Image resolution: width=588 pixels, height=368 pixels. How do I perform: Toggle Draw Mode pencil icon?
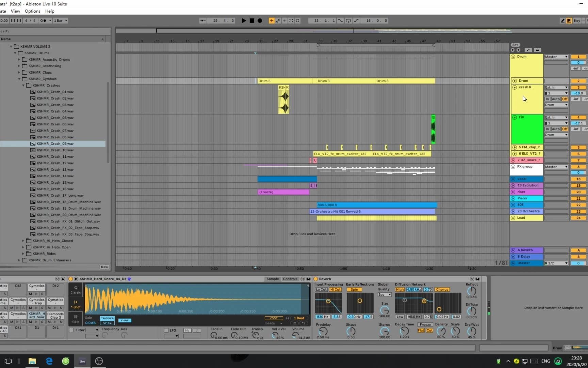click(x=562, y=20)
